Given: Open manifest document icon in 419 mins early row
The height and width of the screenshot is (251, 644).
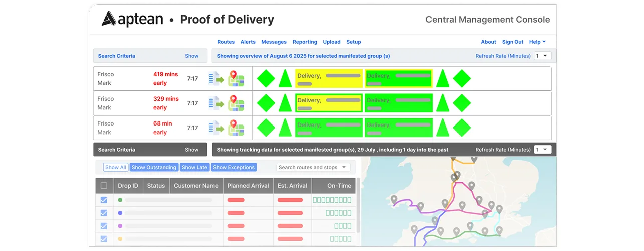Looking at the screenshot, I should click(x=217, y=79).
